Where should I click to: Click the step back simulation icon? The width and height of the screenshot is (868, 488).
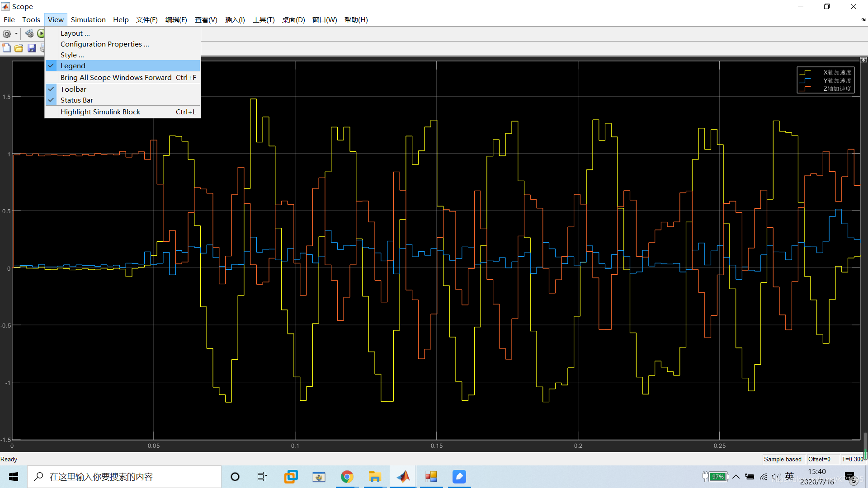click(29, 34)
